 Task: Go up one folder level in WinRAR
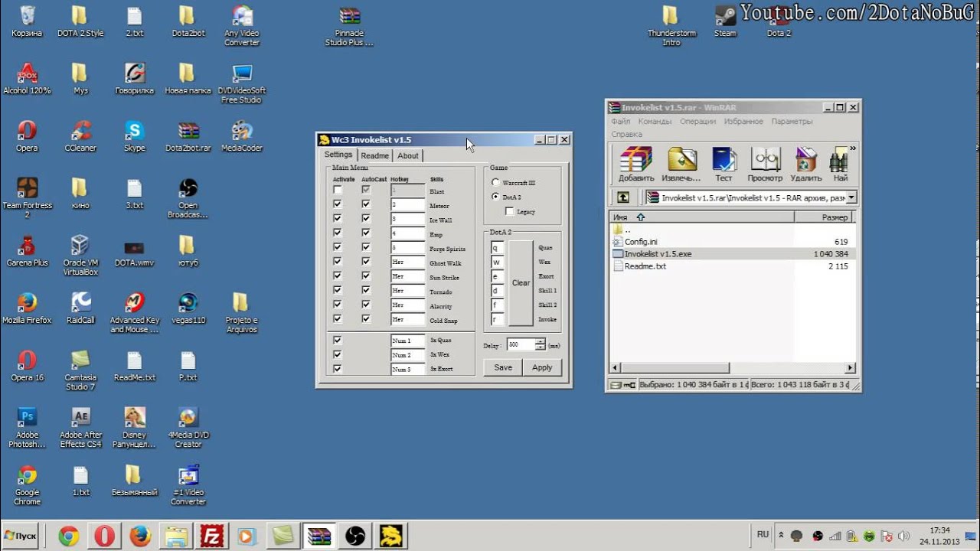pyautogui.click(x=623, y=197)
